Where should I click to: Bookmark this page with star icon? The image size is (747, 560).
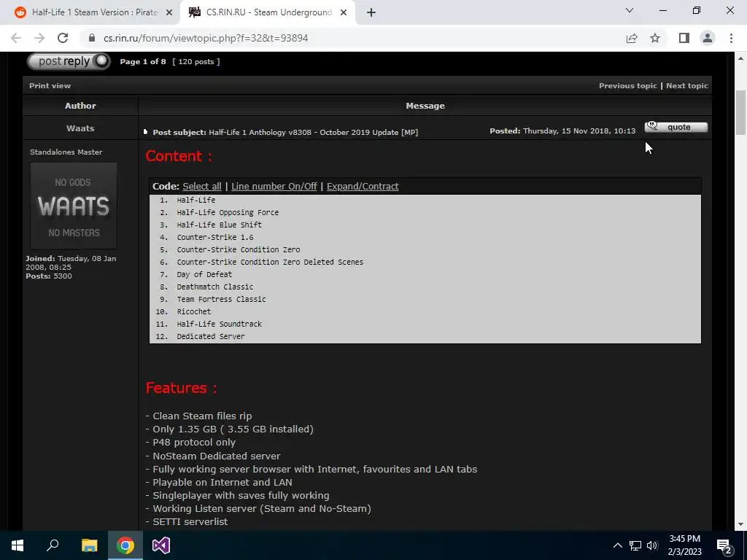point(655,38)
